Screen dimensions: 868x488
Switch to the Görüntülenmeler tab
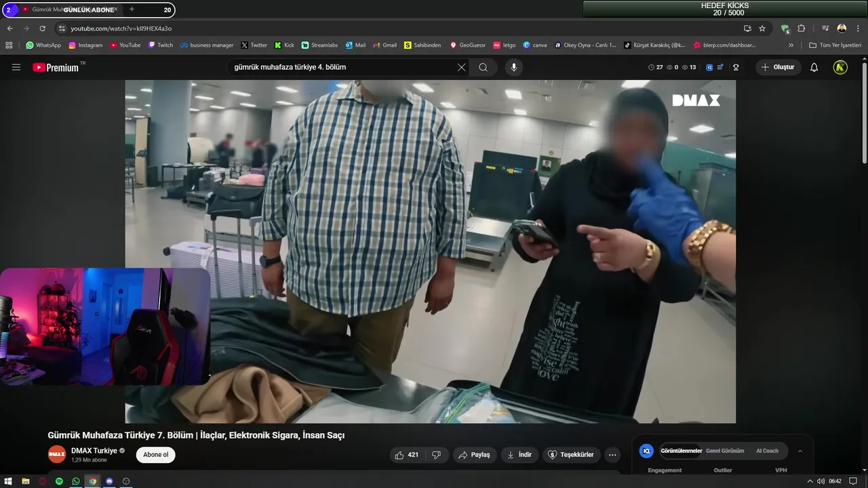click(x=681, y=451)
